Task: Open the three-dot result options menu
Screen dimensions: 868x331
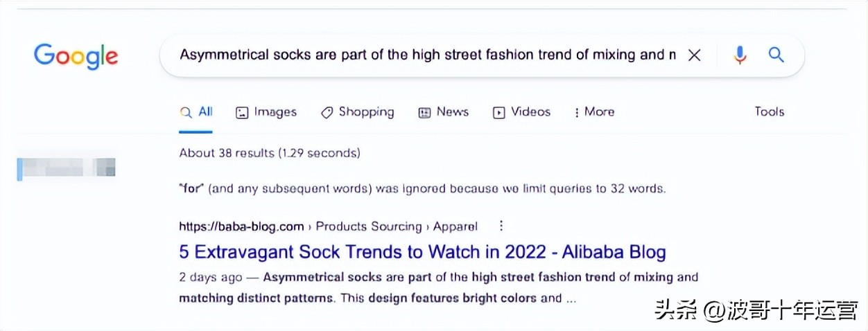Action: click(501, 226)
